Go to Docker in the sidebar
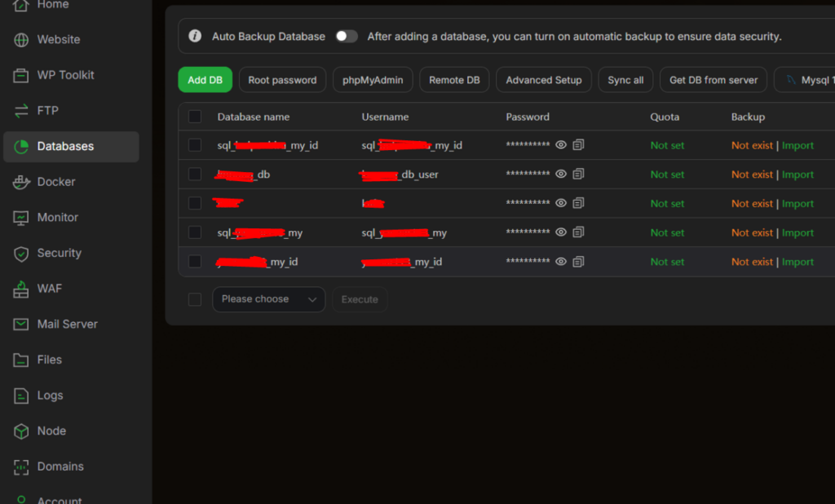Screen dimensions: 835x504 72,182
